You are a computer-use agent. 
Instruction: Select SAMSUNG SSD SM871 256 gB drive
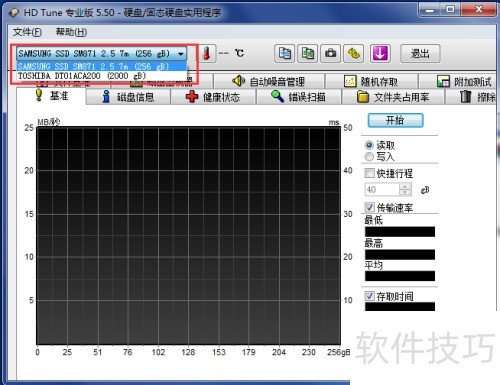[x=102, y=66]
